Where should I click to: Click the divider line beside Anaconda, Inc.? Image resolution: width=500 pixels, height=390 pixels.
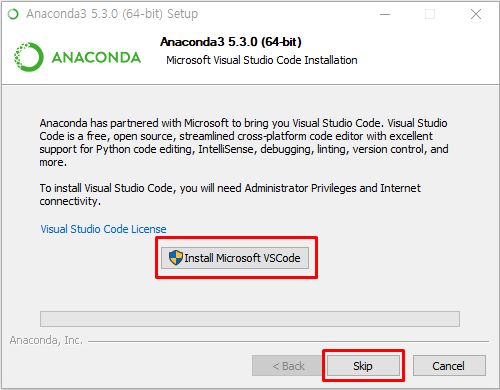(x=288, y=341)
